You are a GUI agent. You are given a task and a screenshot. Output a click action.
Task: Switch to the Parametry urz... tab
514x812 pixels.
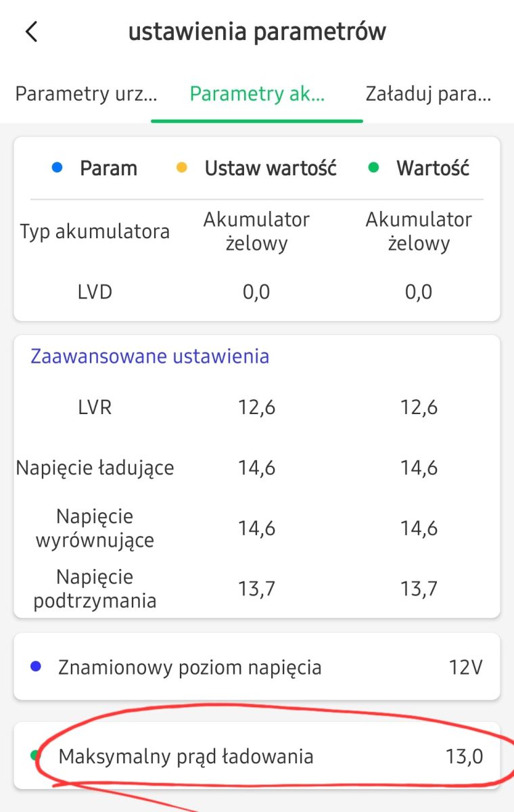pyautogui.click(x=86, y=93)
